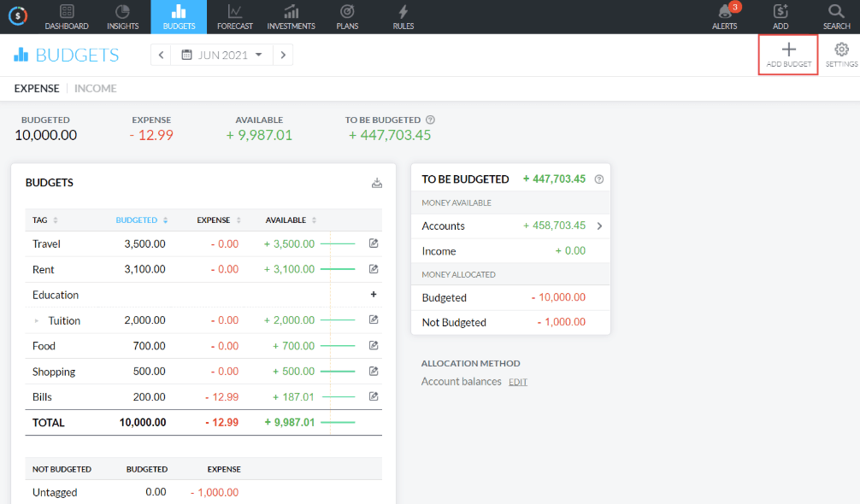Click the Untagged row

tap(203, 492)
